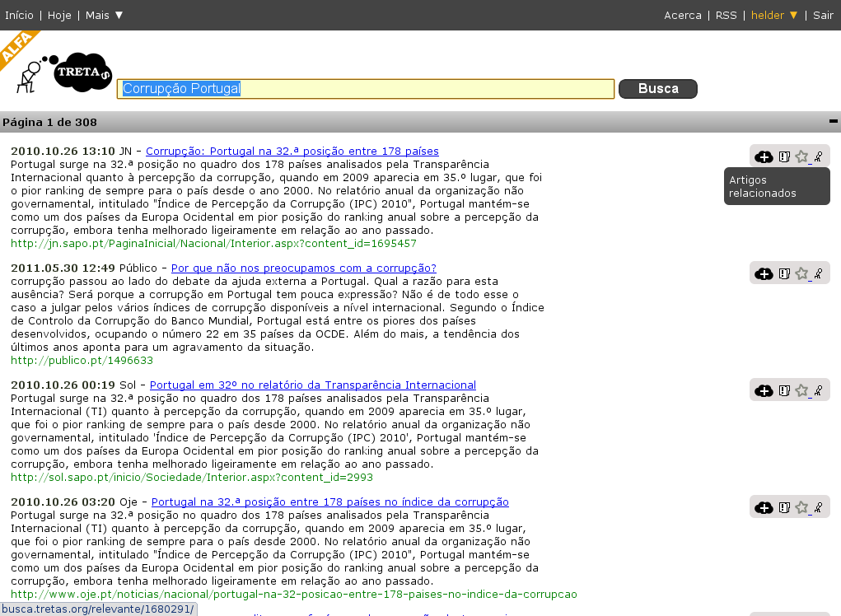Click exclamation flag icon on JN article
The height and width of the screenshot is (616, 841).
tap(784, 156)
